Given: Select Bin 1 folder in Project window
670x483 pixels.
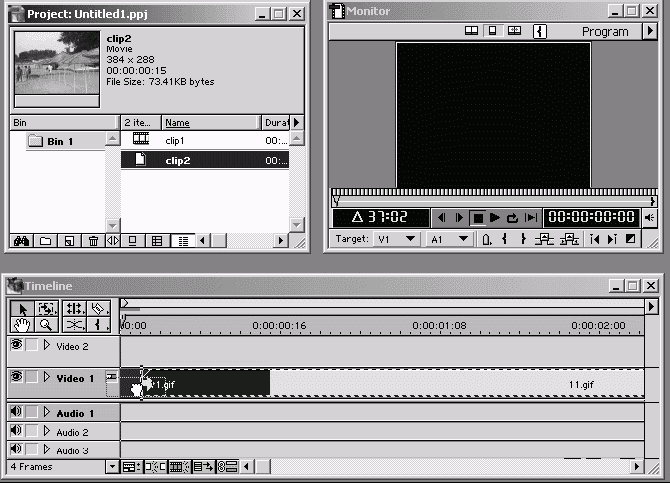Looking at the screenshot, I should (x=60, y=141).
